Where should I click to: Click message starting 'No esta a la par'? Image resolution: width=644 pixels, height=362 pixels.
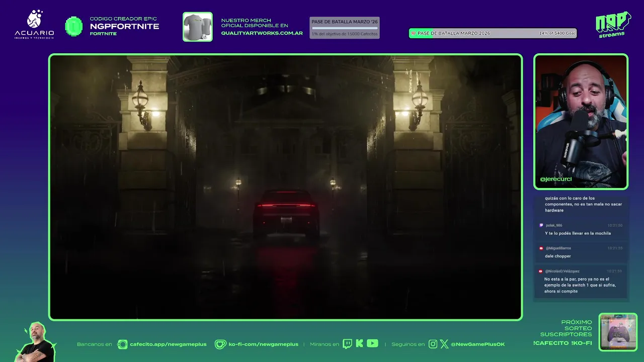(580, 285)
